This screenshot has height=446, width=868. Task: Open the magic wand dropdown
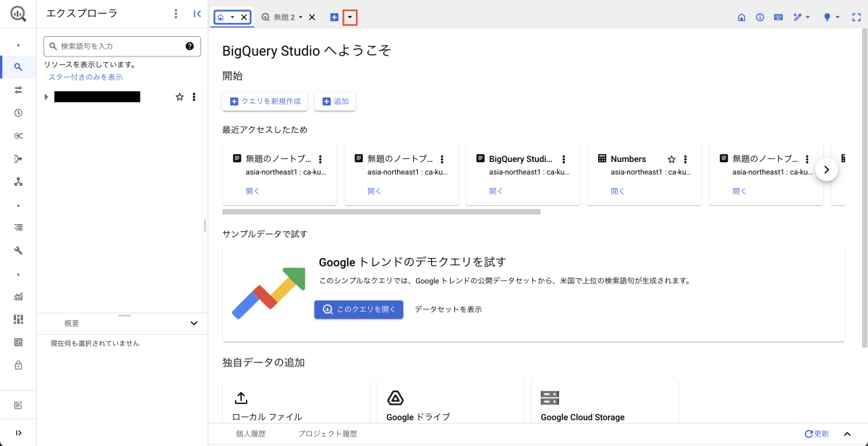[x=801, y=17]
